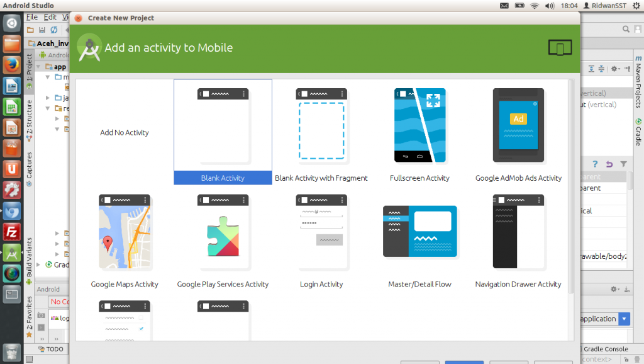
Task: Expand the java folder tree node
Action: [x=48, y=98]
